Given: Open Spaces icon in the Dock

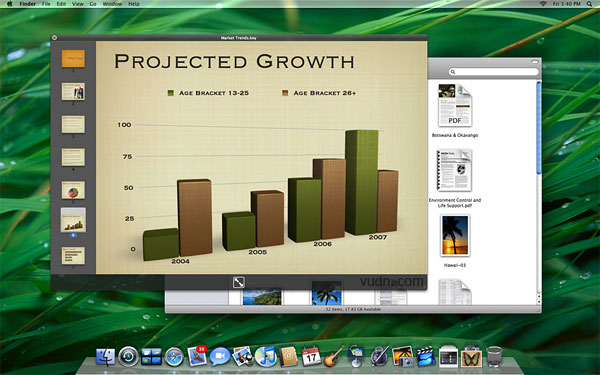Looking at the screenshot, I should 151,357.
